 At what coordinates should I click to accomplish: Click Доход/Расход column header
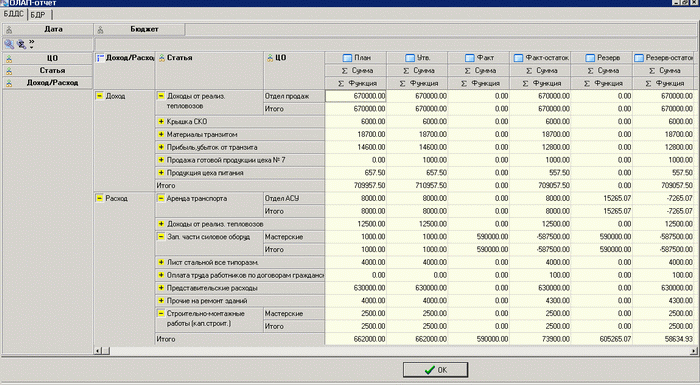coord(125,58)
